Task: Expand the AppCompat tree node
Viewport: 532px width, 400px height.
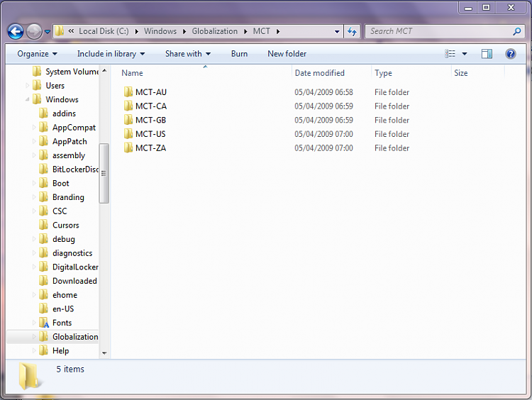Action: click(34, 127)
